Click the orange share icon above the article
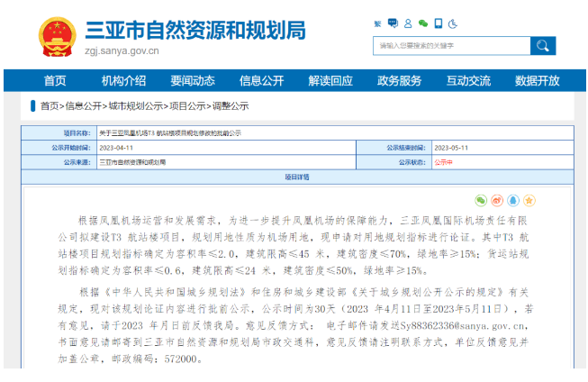588x382 pixels. point(529,200)
